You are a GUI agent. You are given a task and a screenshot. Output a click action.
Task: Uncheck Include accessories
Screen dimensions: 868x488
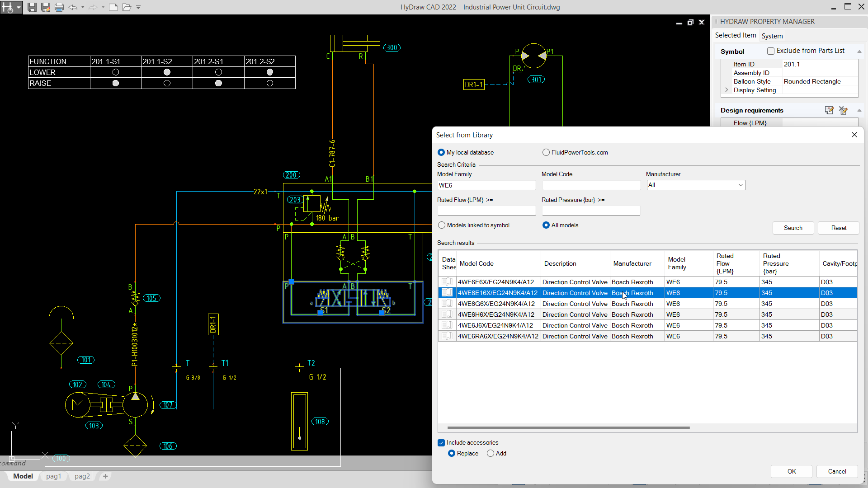click(x=441, y=442)
